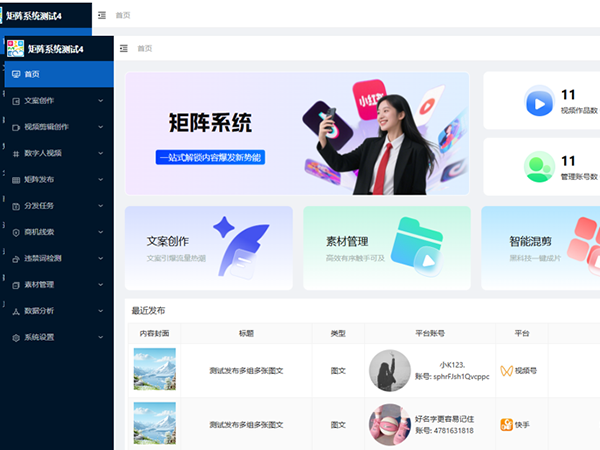600x450 pixels.
Task: Click the first row's content cover thumbnail
Action: (155, 370)
